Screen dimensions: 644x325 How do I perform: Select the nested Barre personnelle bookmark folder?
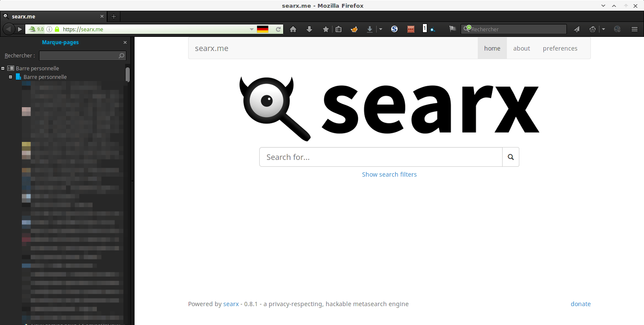pos(45,77)
